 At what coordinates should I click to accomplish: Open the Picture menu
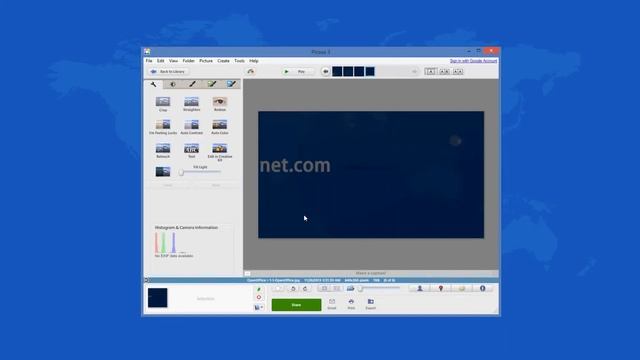pyautogui.click(x=206, y=61)
